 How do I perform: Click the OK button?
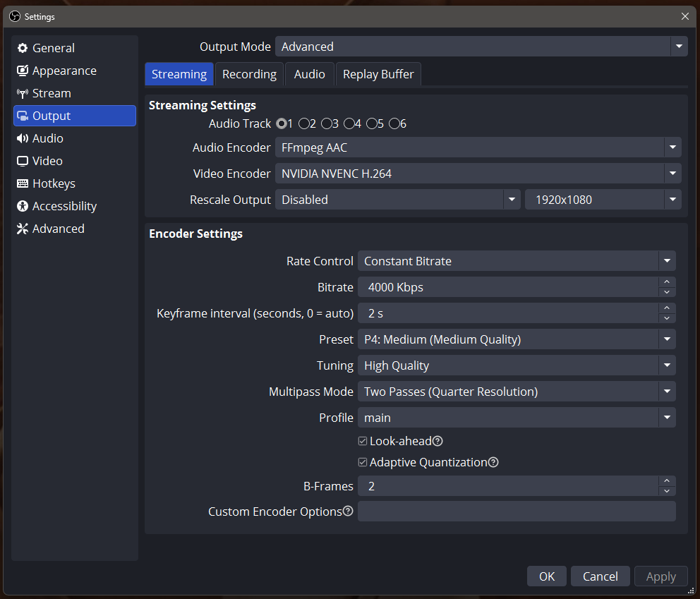coord(547,576)
